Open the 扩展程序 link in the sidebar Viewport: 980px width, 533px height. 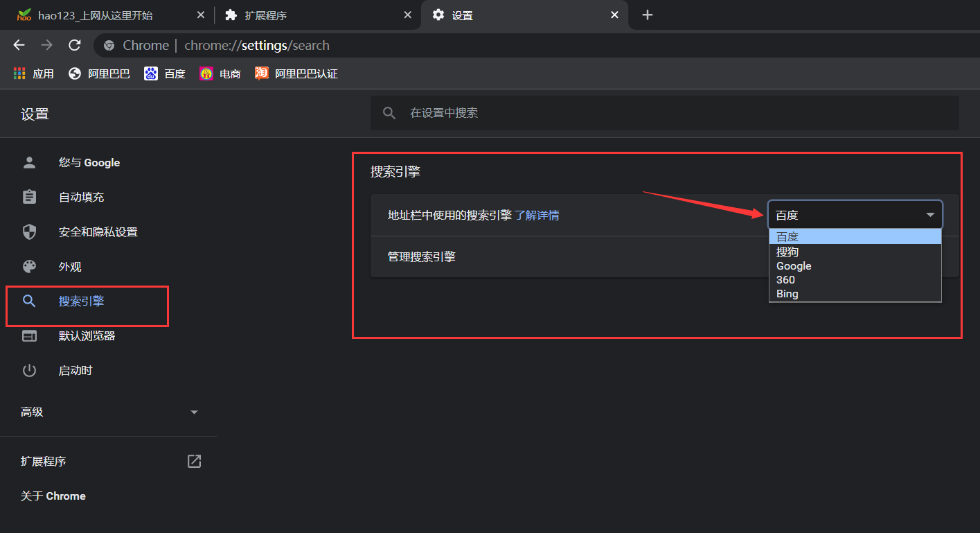[43, 461]
